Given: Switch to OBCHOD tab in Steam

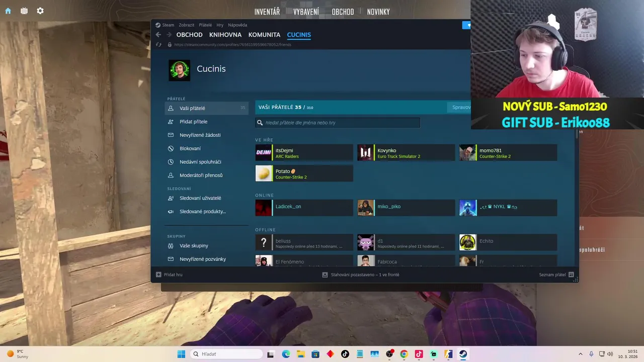Looking at the screenshot, I should 189,35.
